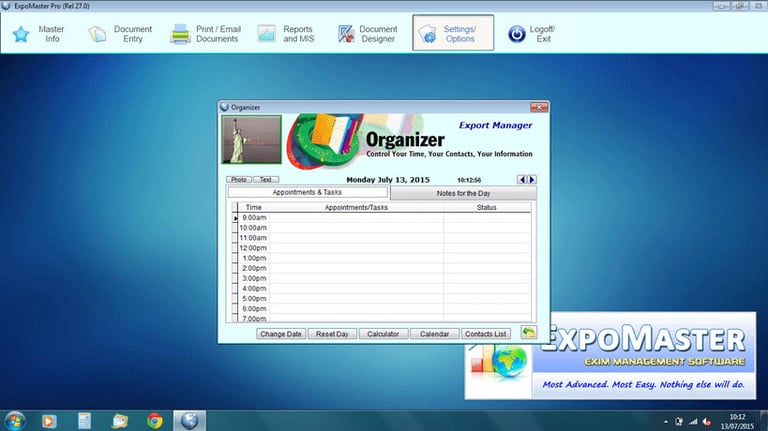
Task: Click the Logoff/Exit menu label
Action: (542, 34)
